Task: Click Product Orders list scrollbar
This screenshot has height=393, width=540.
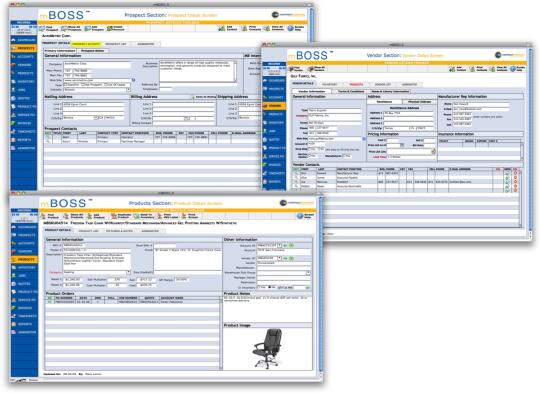Action: (221, 334)
